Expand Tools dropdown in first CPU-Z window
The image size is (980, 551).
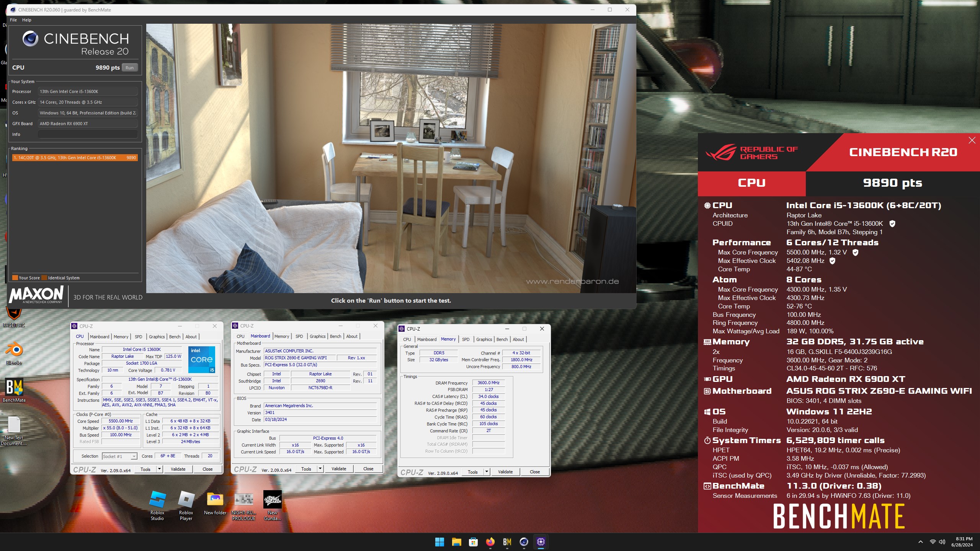point(159,469)
